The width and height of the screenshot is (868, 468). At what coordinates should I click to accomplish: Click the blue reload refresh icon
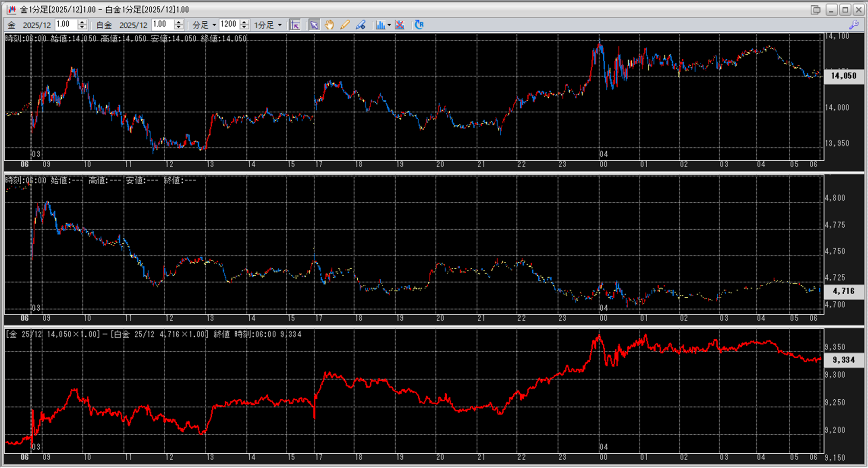pos(419,25)
